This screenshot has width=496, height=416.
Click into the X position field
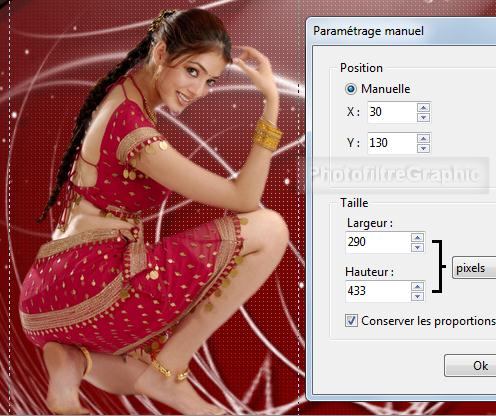[392, 112]
